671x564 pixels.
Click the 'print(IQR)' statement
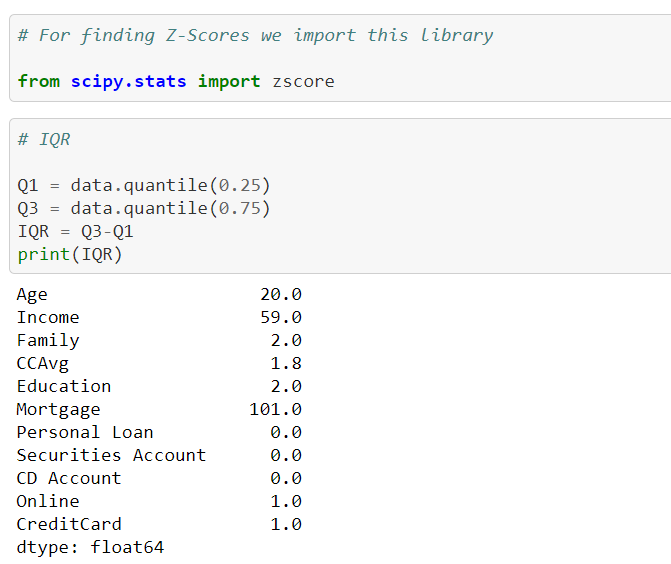point(70,255)
